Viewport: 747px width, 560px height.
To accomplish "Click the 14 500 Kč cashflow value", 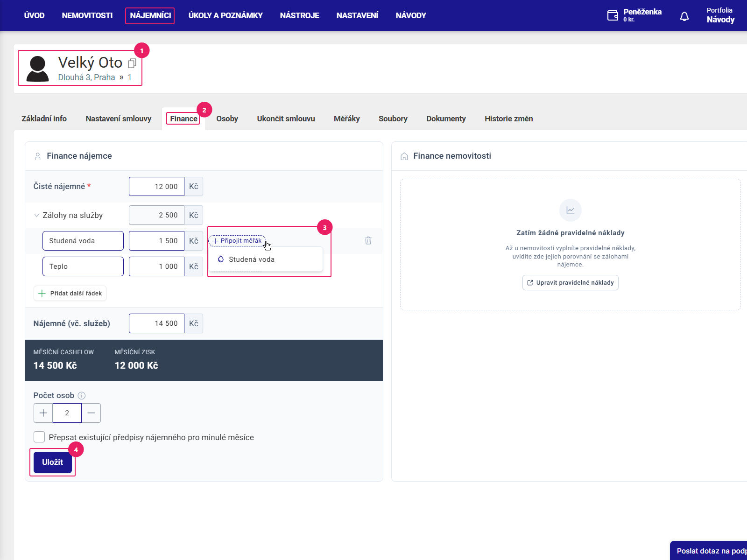I will 55,365.
